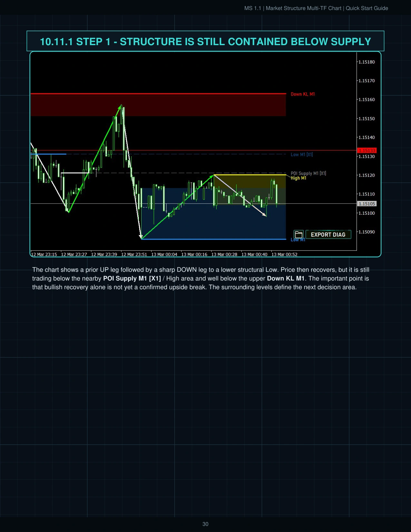
Task: Click the 1.15100 price scale value
Action: 367,213
